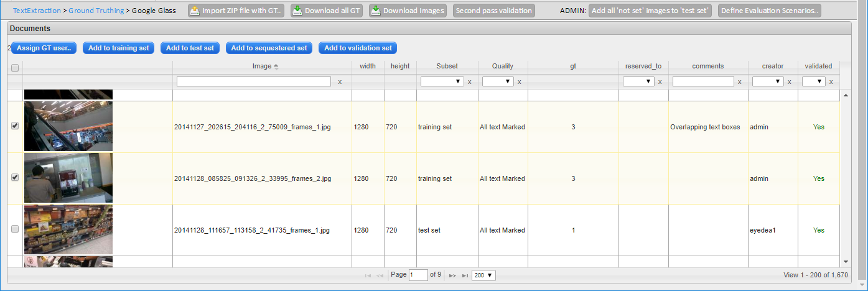Click the Add to training set button
Viewport: 868px width, 291px height.
coord(118,48)
